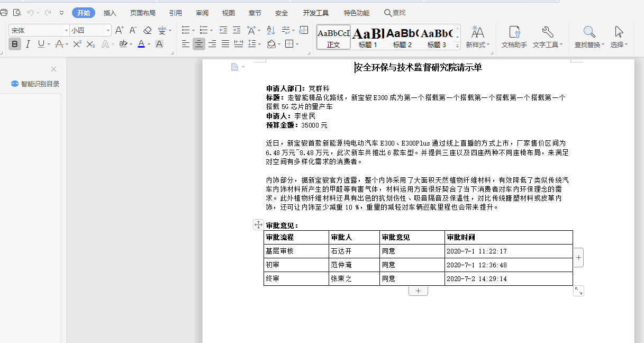Toggle italic formatting
The height and width of the screenshot is (343, 644).
[27, 44]
